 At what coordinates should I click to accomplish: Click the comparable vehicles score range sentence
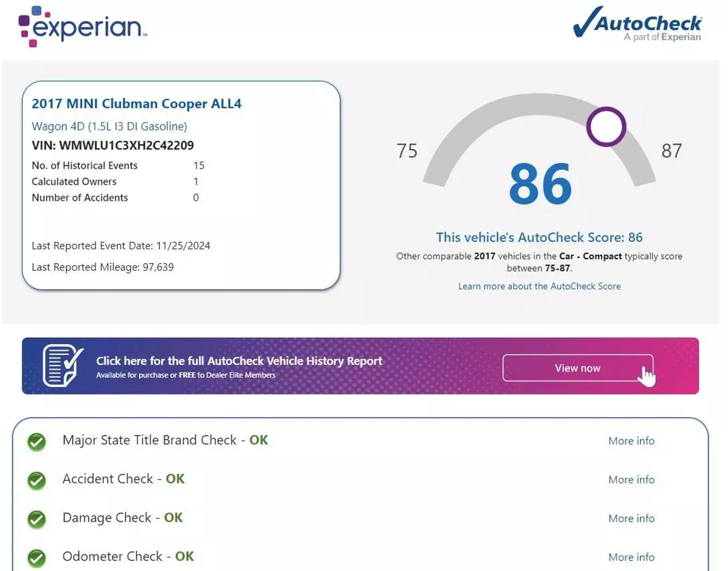click(x=539, y=262)
